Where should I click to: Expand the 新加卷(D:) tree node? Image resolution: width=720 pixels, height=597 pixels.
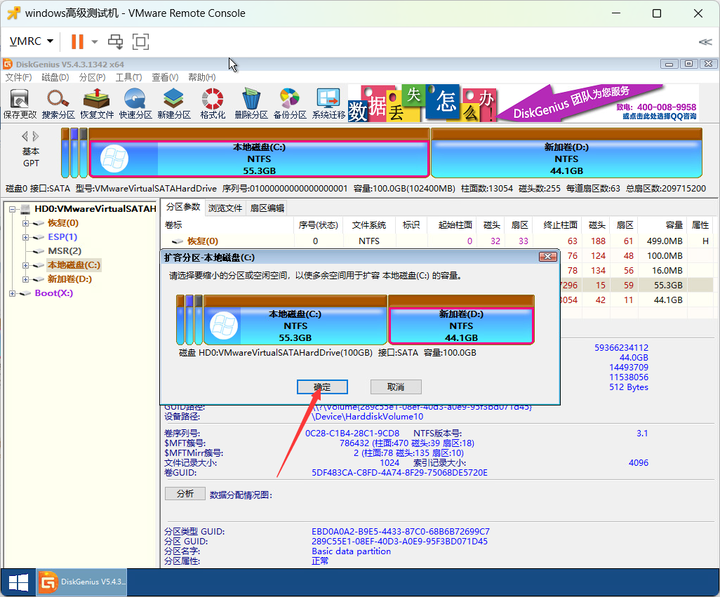coord(26,279)
